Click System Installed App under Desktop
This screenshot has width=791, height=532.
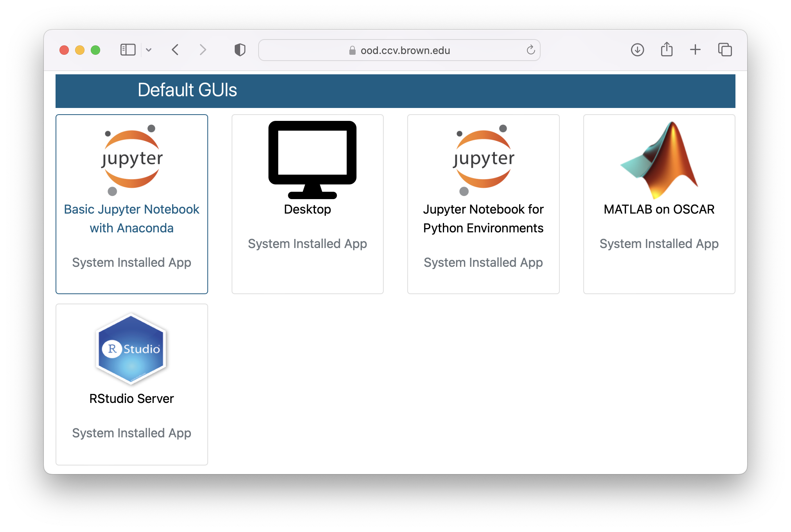pyautogui.click(x=307, y=244)
